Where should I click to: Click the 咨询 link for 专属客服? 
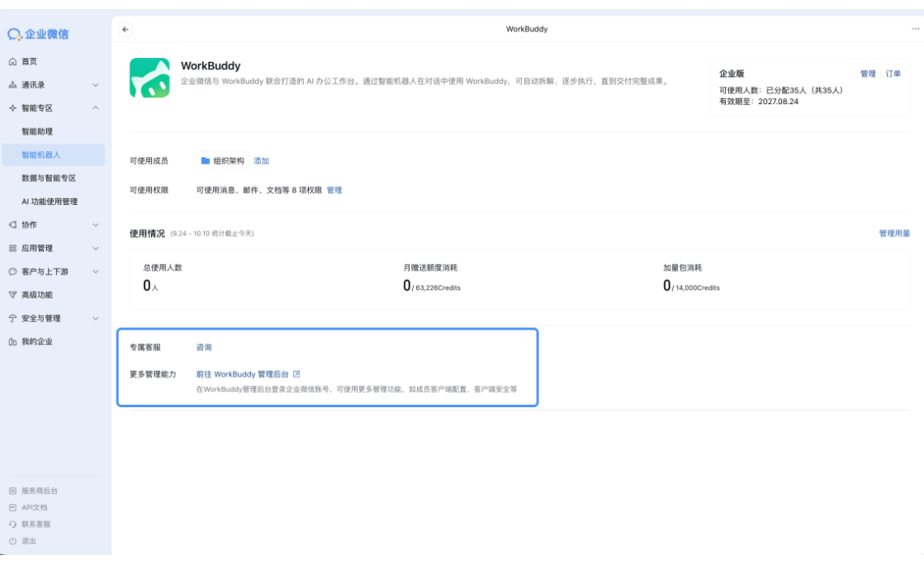[204, 348]
